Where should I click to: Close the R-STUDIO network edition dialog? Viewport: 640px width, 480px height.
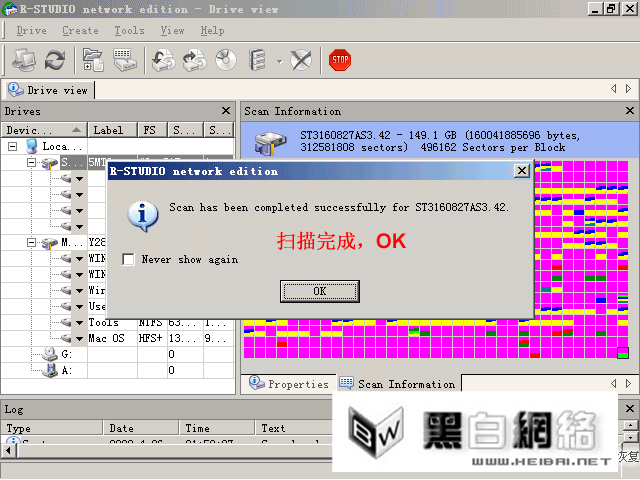click(x=522, y=171)
